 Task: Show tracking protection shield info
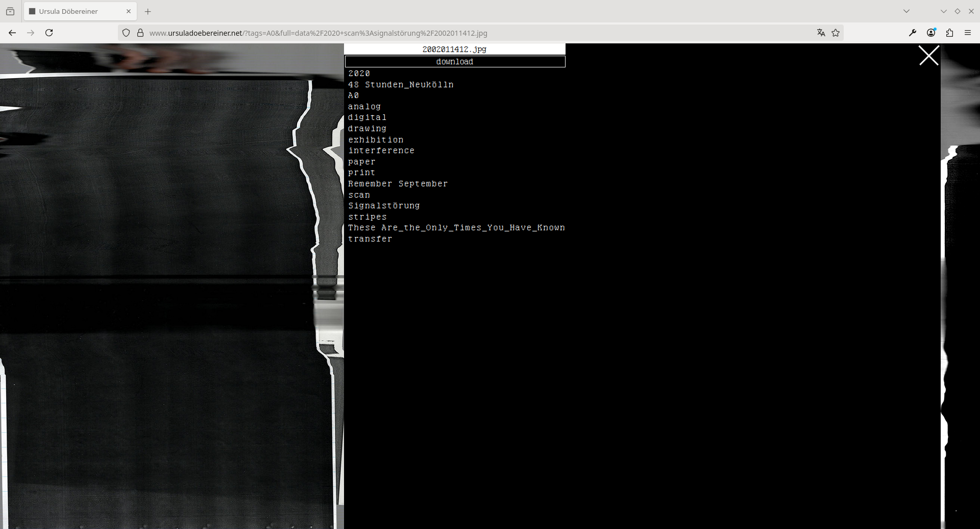click(x=126, y=33)
